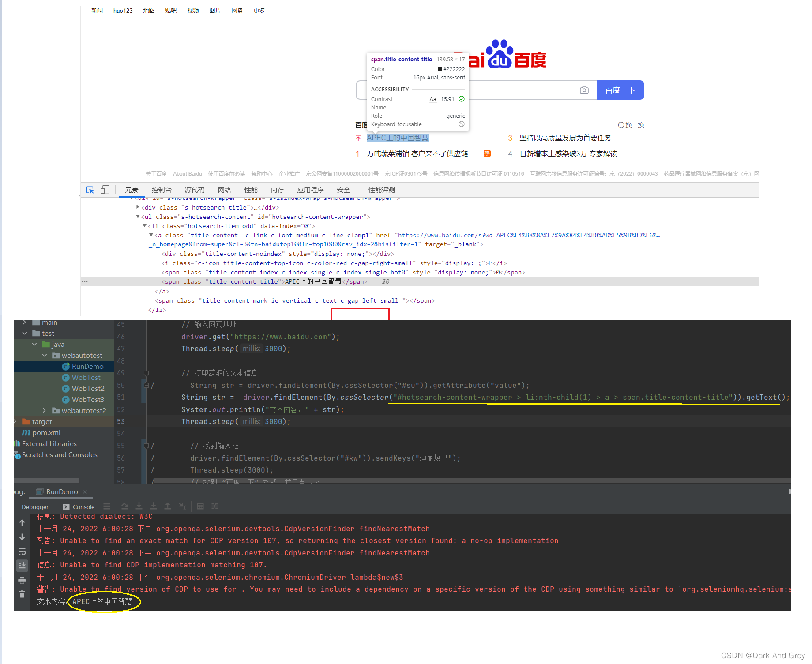This screenshot has width=812, height=664.
Task: Click the #222222 color swatch in tooltip
Action: pyautogui.click(x=440, y=69)
